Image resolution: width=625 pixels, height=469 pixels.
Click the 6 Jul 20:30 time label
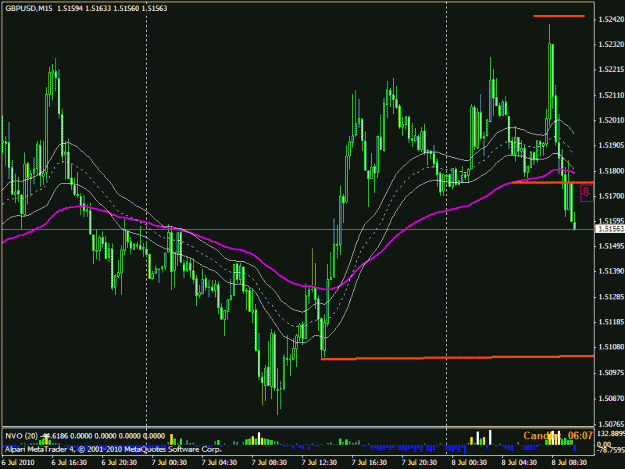[x=119, y=463]
